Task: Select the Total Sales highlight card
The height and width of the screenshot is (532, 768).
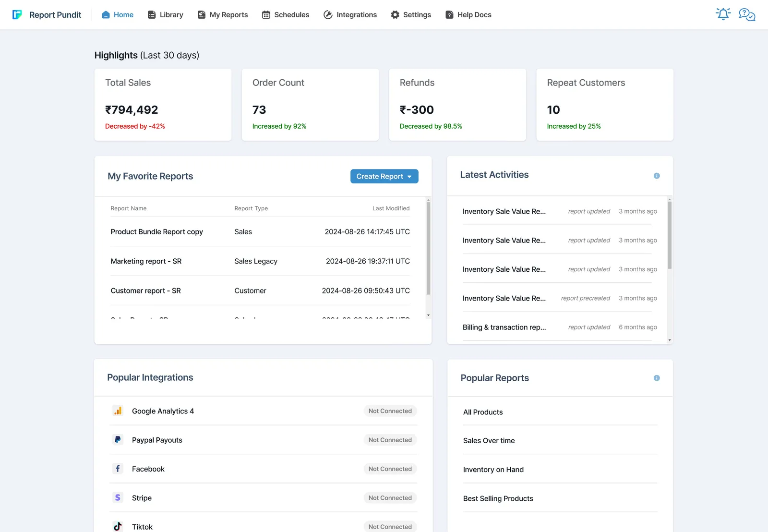Action: [x=163, y=105]
